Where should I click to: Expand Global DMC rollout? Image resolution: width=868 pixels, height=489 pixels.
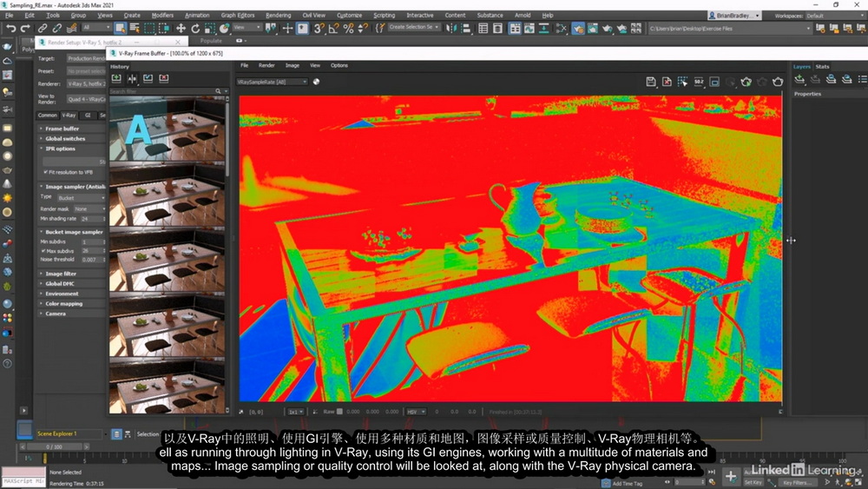click(x=59, y=283)
